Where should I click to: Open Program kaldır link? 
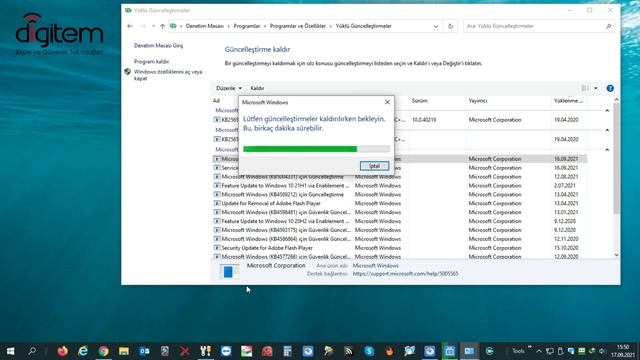click(151, 62)
